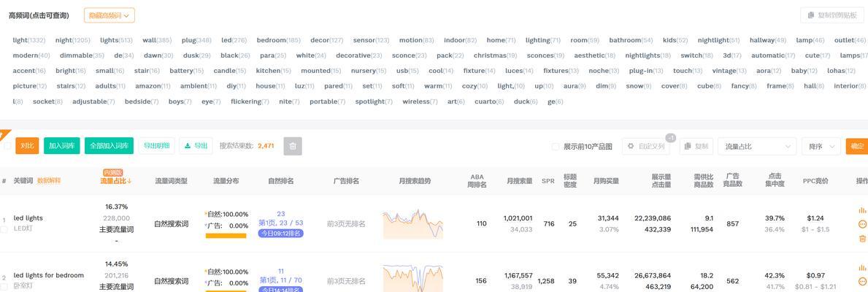Query the high-frequency word amazon(11)

[153, 86]
